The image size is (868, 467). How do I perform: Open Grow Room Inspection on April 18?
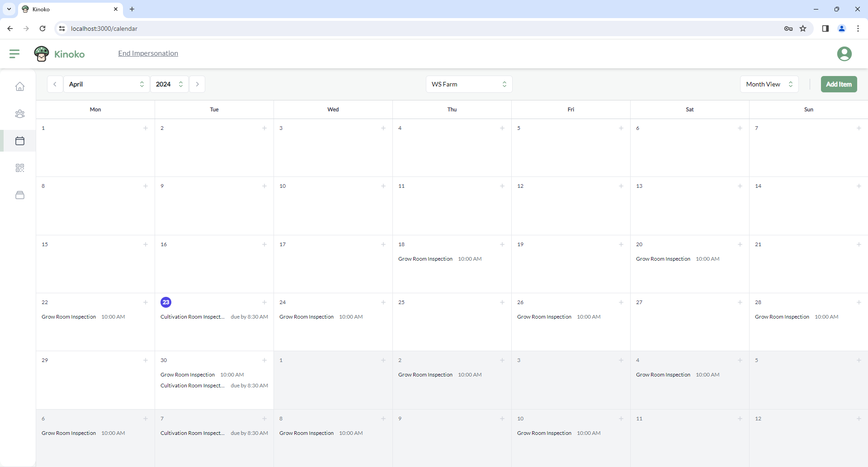pyautogui.click(x=425, y=259)
